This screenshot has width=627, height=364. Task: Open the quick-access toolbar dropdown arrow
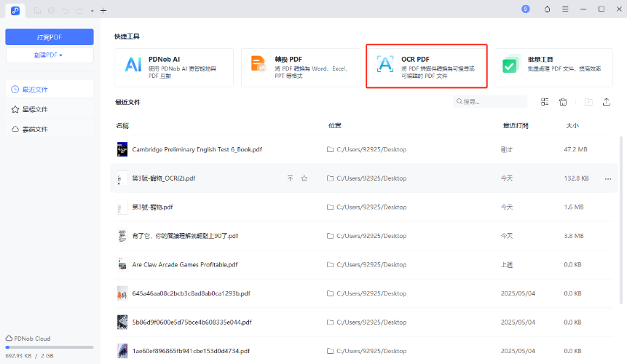click(92, 11)
